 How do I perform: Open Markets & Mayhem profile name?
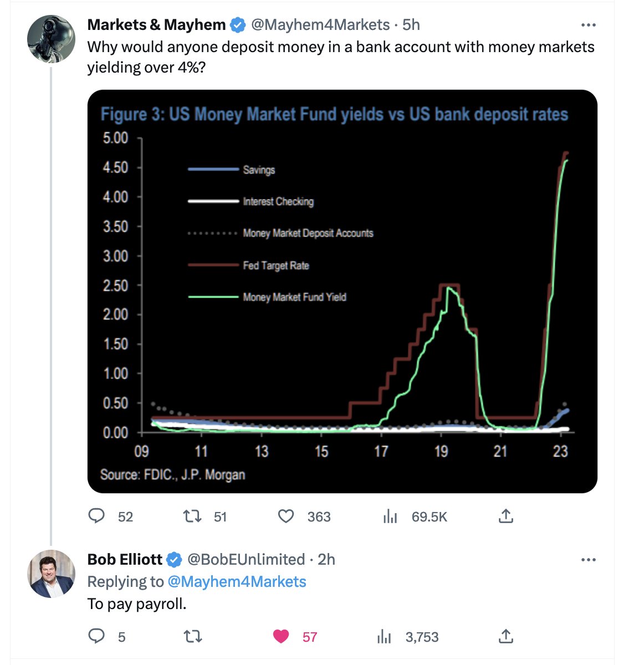(157, 25)
